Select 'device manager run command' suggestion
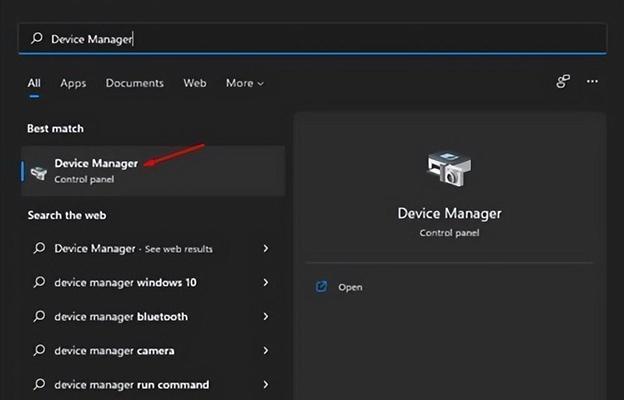The height and width of the screenshot is (400, 624). pyautogui.click(x=153, y=384)
